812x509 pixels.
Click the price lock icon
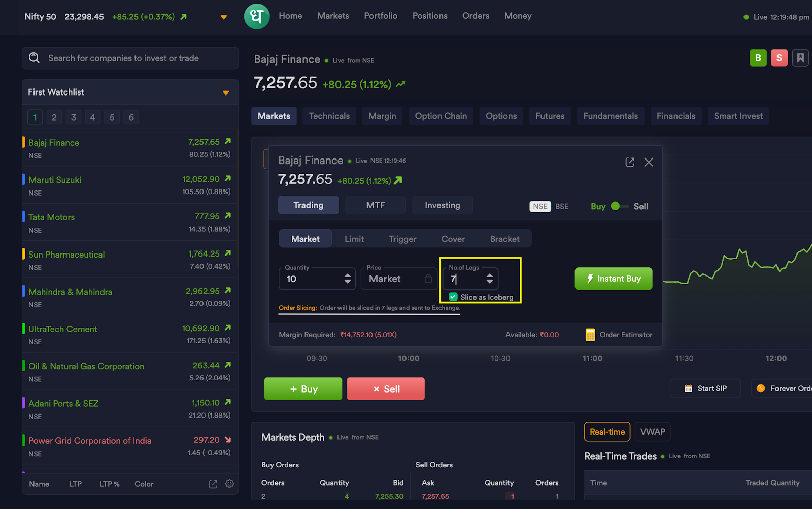pos(428,278)
